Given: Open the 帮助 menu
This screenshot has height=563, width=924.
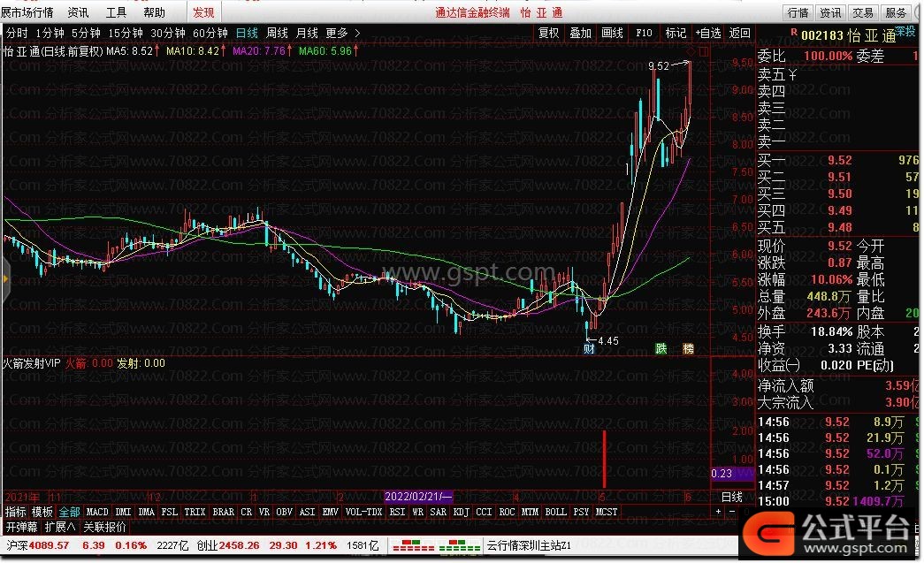Looking at the screenshot, I should coord(155,12).
